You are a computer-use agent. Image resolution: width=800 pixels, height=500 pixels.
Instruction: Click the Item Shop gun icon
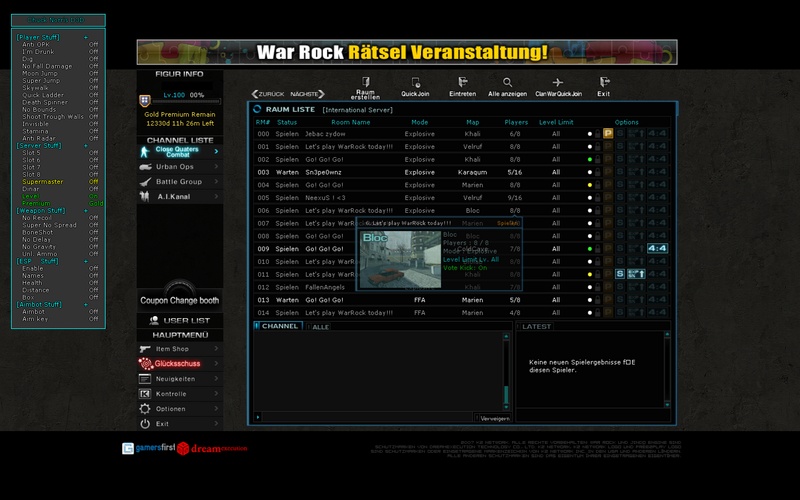[145, 349]
